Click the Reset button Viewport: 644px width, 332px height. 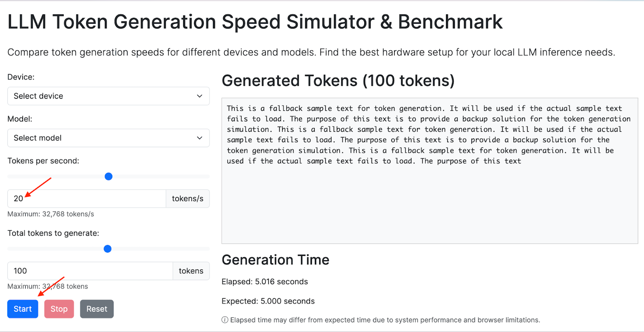click(x=97, y=309)
